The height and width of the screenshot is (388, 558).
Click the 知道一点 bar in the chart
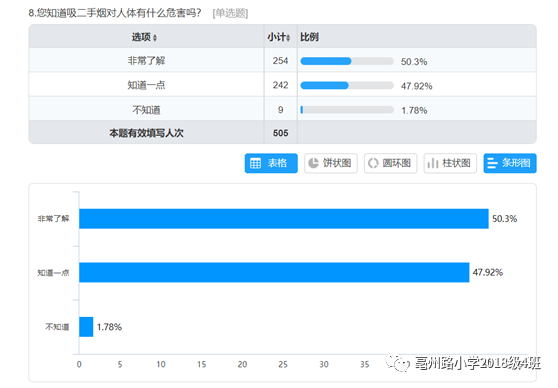[x=274, y=272]
